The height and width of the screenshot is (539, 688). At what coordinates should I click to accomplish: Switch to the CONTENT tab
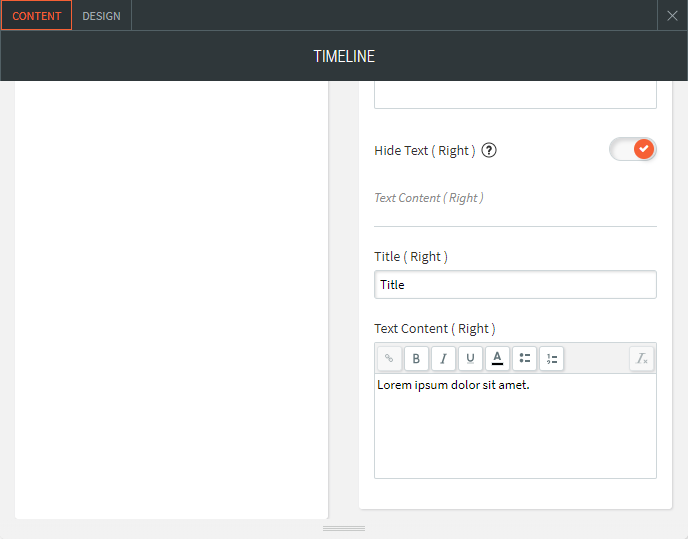(36, 16)
